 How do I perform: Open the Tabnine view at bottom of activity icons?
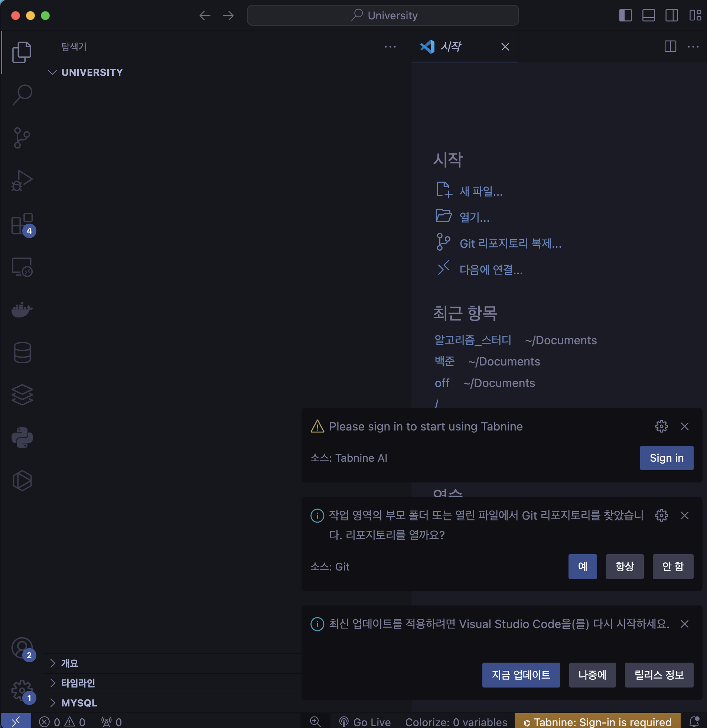(x=22, y=481)
